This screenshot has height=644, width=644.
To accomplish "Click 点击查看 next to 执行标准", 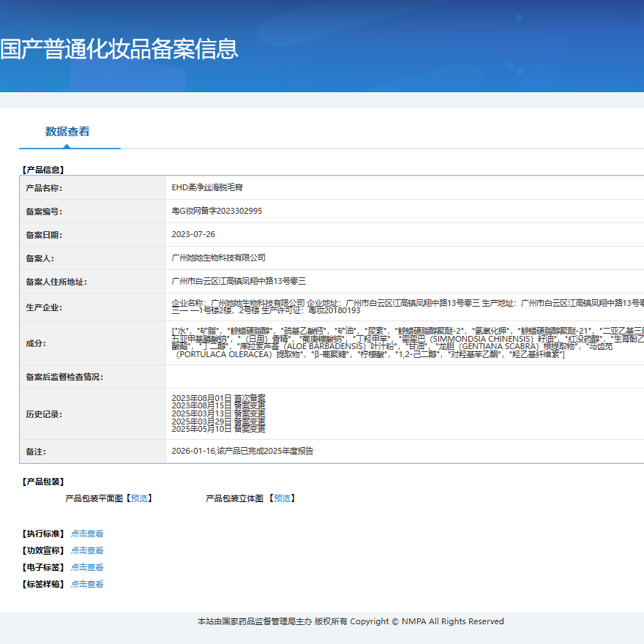I will [x=87, y=533].
